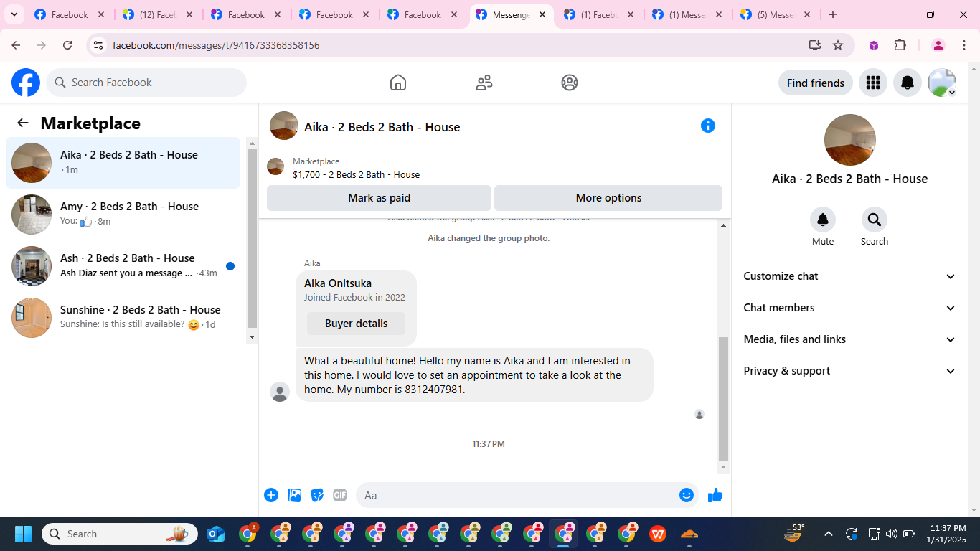Click the install app icon in address bar

[x=815, y=45]
